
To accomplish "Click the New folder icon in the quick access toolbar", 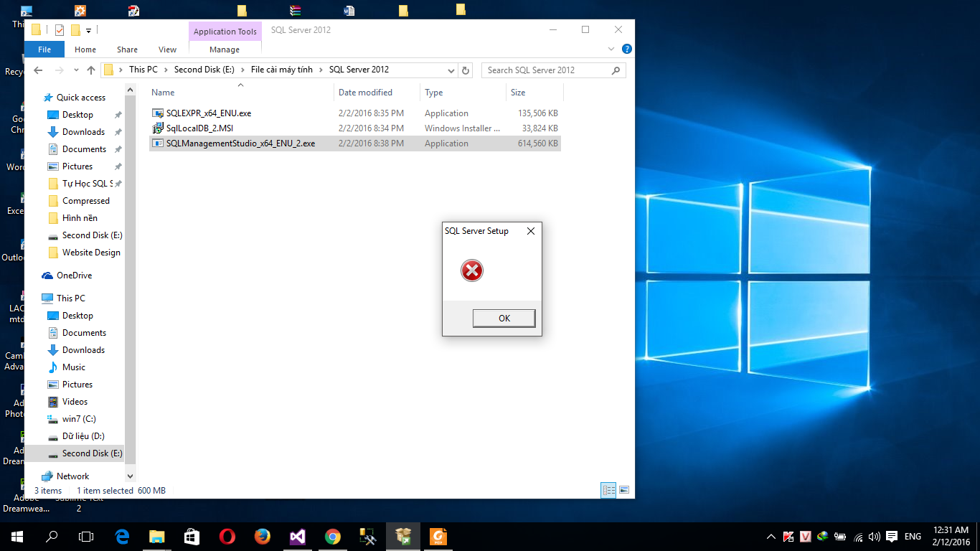I will click(x=75, y=30).
